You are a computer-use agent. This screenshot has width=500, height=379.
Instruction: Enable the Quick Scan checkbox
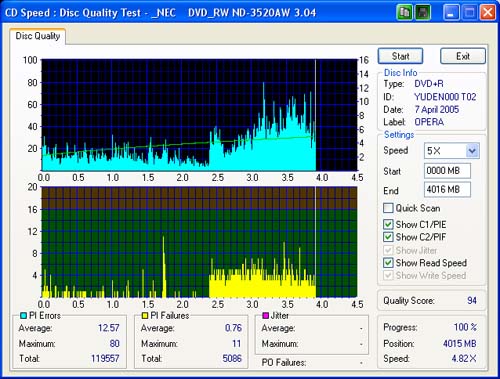(388, 208)
